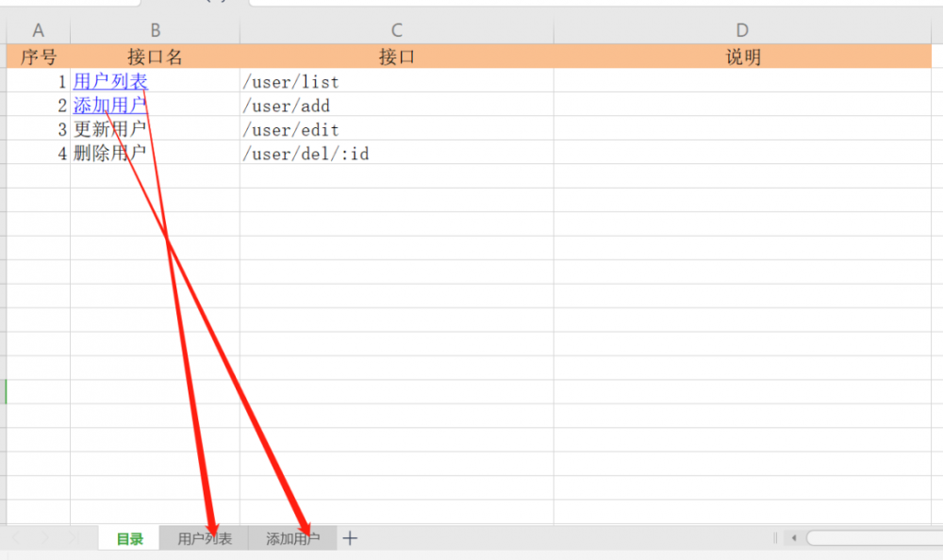This screenshot has height=560, width=943.
Task: Select the 序号 header cell
Action: coord(39,57)
